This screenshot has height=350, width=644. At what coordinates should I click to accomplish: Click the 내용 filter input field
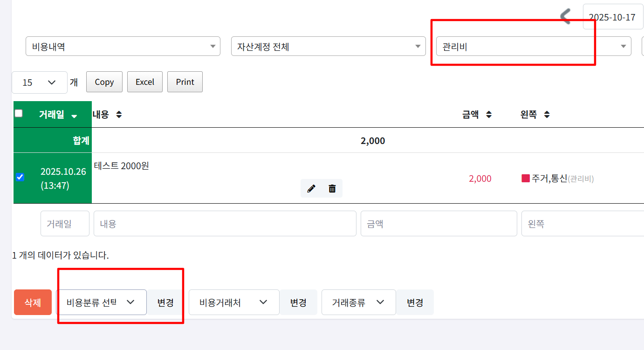click(x=225, y=224)
